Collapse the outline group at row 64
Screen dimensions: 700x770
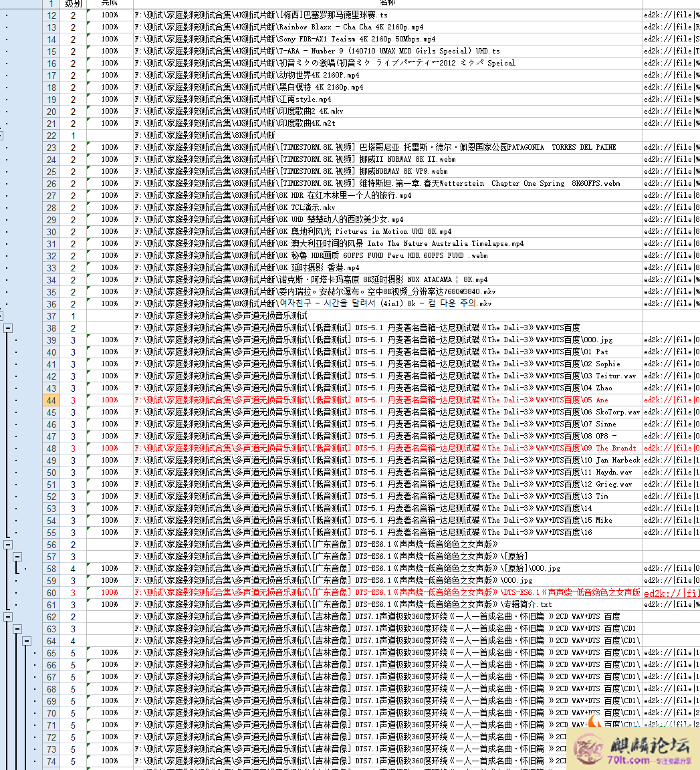[27, 641]
